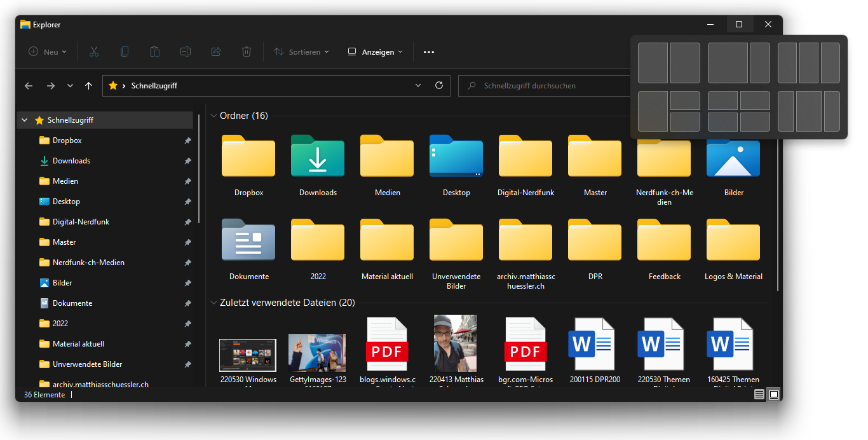
Task: Click the Share icon in toolbar
Action: pyautogui.click(x=216, y=52)
